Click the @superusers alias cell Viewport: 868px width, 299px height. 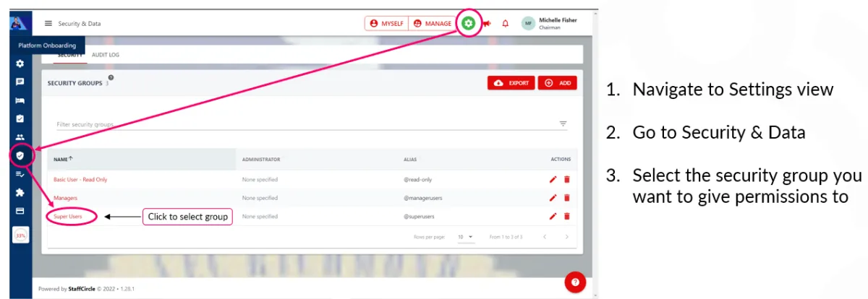pos(420,216)
